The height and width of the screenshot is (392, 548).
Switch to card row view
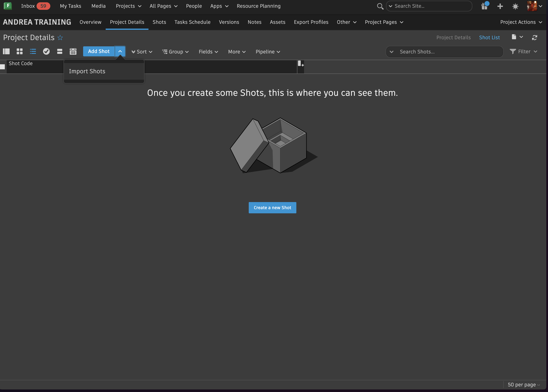pyautogui.click(x=60, y=51)
